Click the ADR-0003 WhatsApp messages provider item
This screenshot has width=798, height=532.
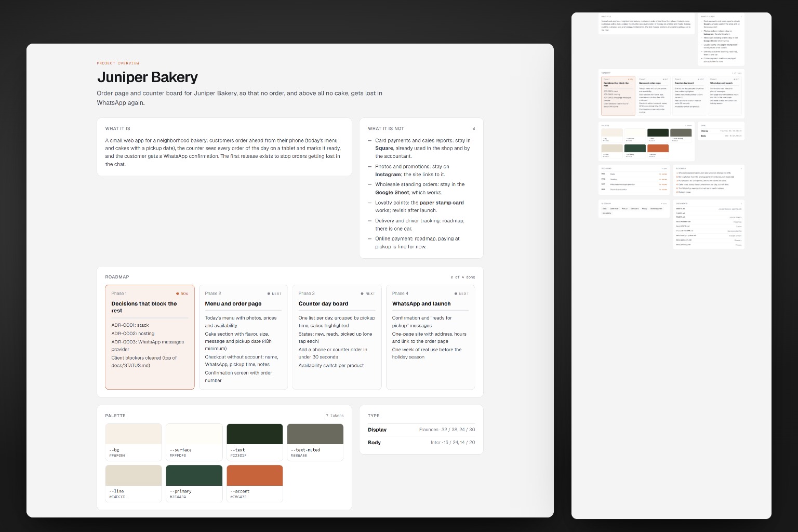click(148, 345)
